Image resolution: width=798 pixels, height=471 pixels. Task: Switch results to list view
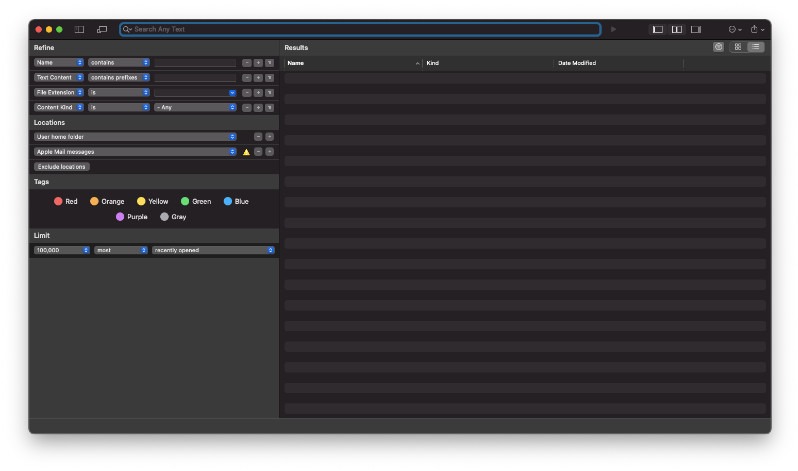(756, 47)
